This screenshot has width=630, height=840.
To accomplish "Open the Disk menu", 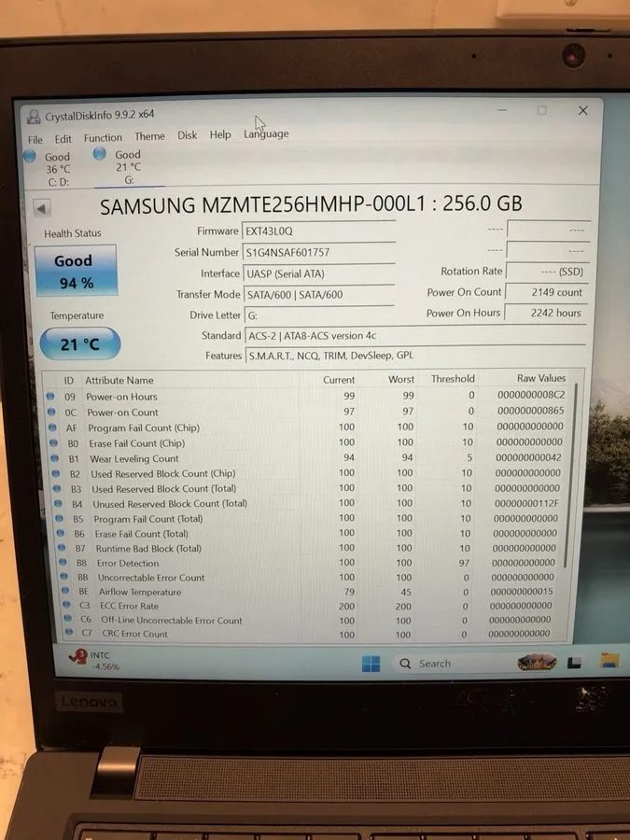I will pos(187,135).
